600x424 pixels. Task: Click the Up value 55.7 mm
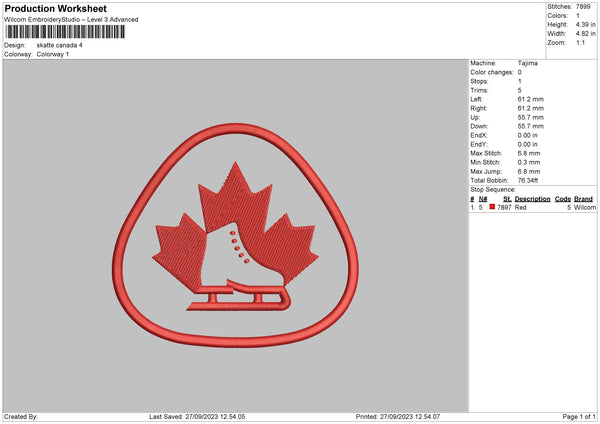tap(530, 117)
